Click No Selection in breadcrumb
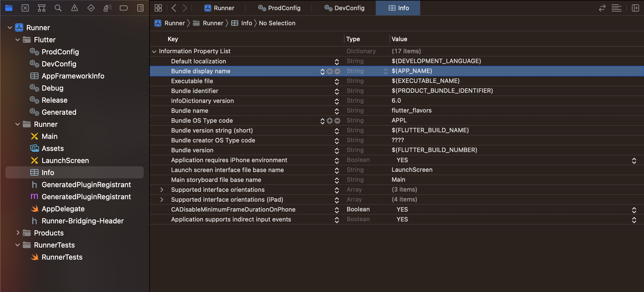The height and width of the screenshot is (292, 644). tap(277, 23)
